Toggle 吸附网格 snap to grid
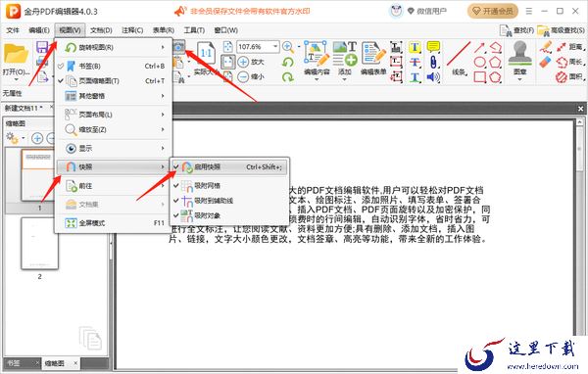 point(228,185)
